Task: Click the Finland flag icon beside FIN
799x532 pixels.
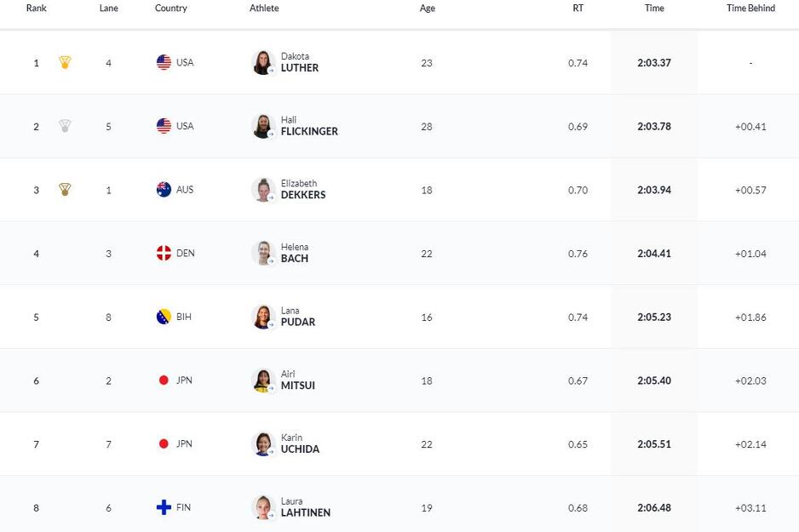Action: [x=164, y=507]
